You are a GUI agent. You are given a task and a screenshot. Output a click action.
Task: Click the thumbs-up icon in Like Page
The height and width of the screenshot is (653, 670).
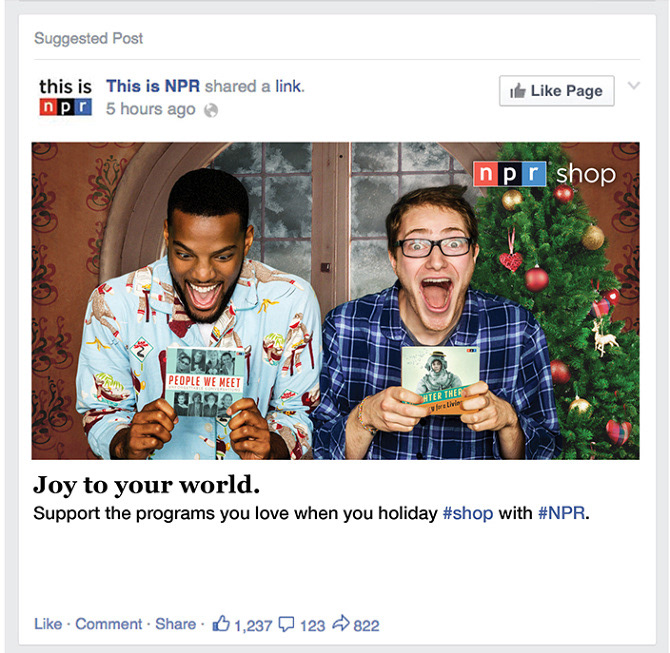point(517,91)
